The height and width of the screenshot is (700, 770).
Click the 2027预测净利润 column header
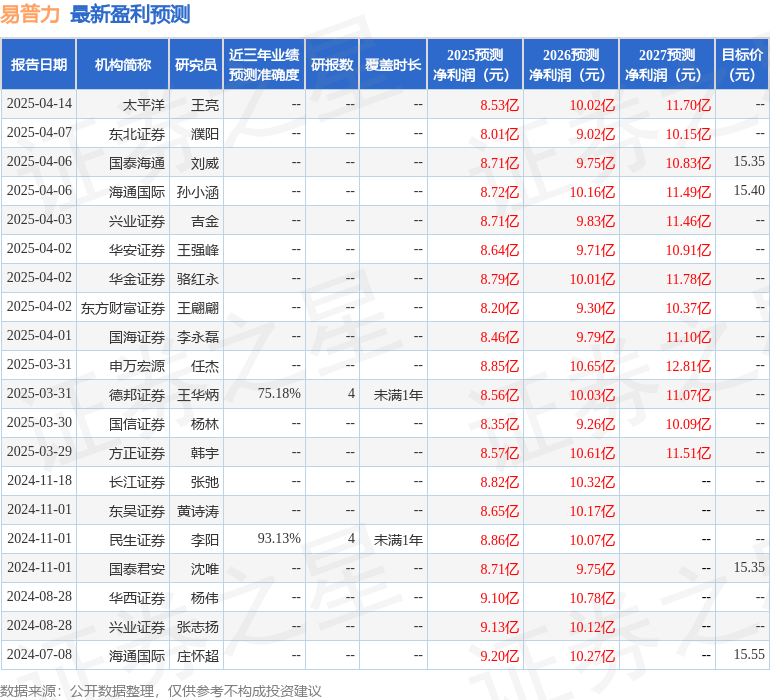pos(667,64)
